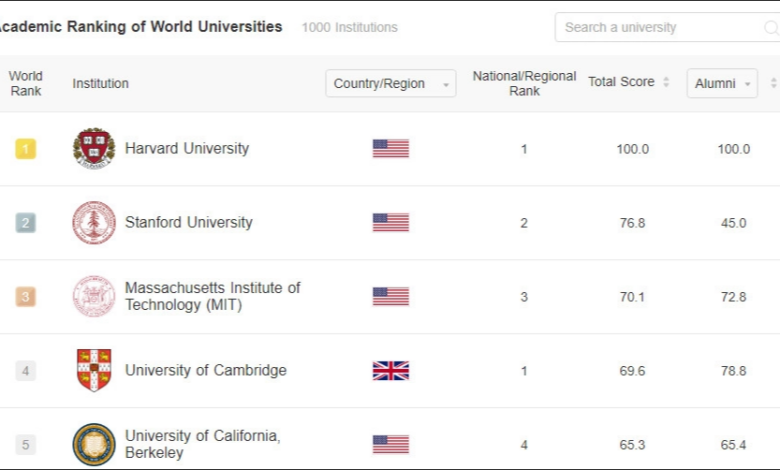Screen dimensions: 780x470
Task: Click the World Rank column header
Action: click(26, 84)
